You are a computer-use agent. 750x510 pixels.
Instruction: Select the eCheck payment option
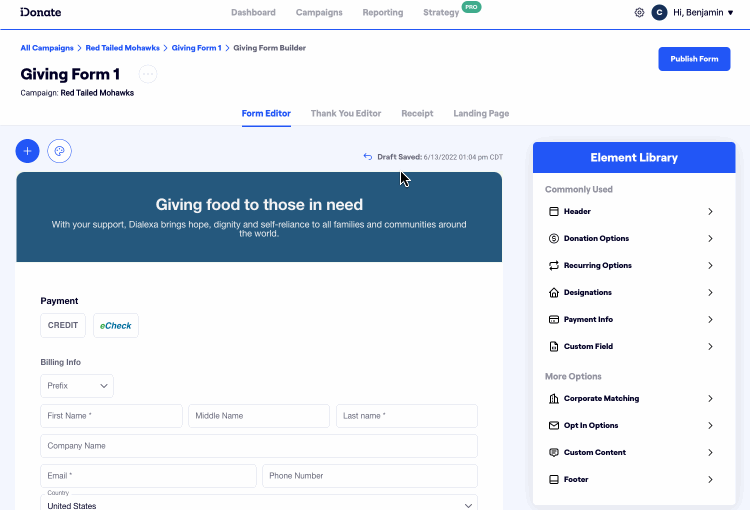tap(116, 325)
